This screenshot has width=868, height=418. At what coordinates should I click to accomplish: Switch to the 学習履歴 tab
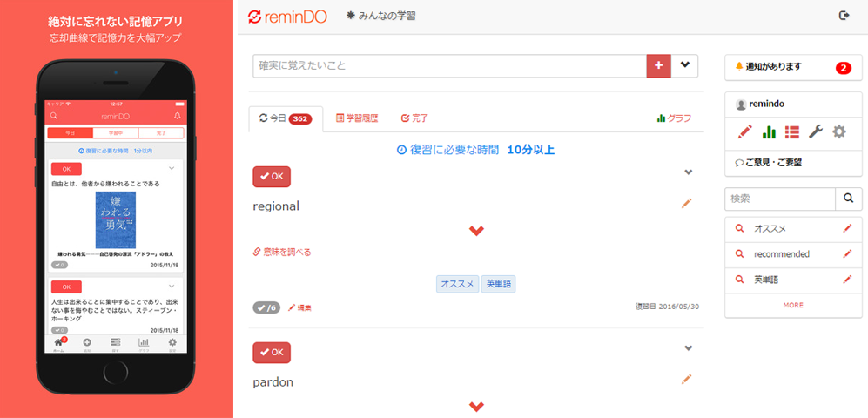click(357, 118)
